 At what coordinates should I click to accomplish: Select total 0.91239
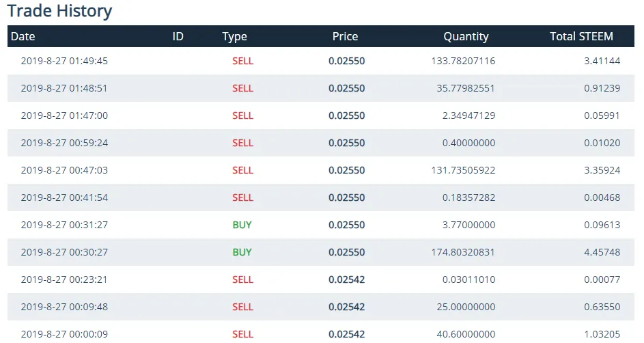(602, 88)
